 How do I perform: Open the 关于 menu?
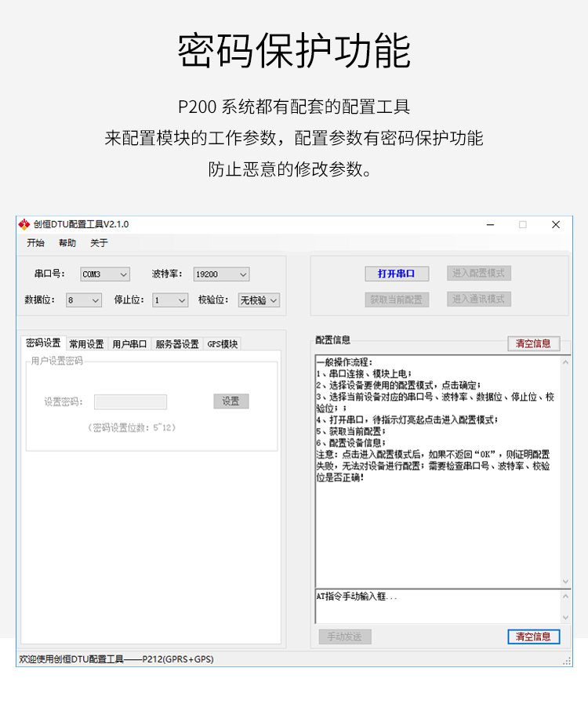99,243
